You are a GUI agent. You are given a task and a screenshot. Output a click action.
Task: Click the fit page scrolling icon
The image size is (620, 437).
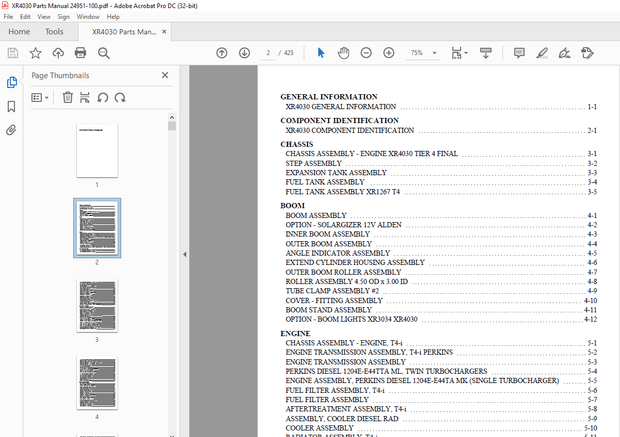click(x=456, y=53)
